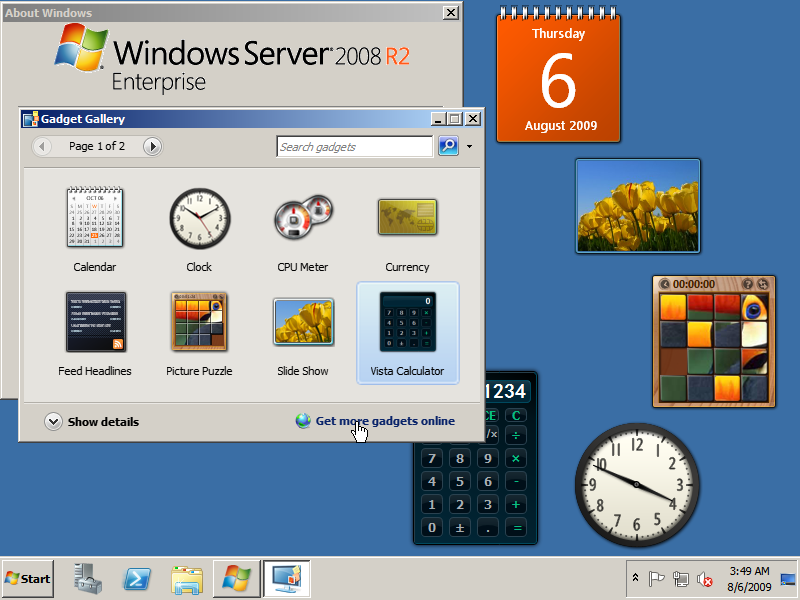Viewport: 800px width, 600px height.
Task: Show the puzzle picture via question mark icon
Action: (x=747, y=284)
